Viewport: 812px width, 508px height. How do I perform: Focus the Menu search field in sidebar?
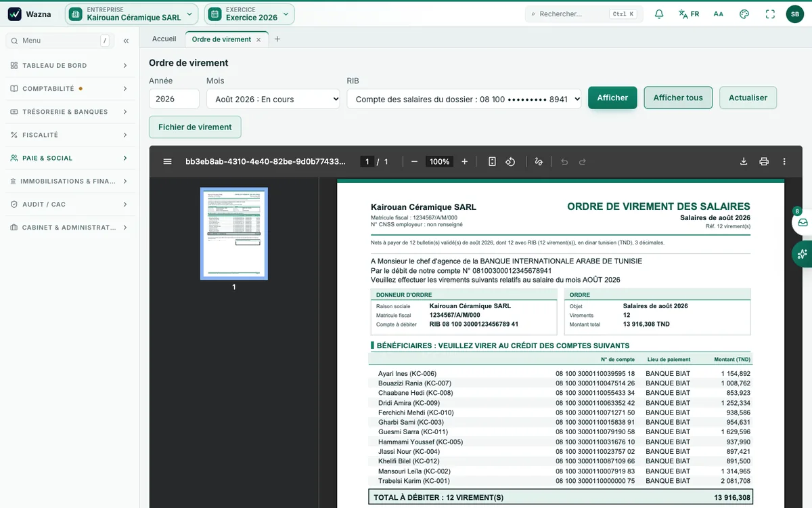60,41
